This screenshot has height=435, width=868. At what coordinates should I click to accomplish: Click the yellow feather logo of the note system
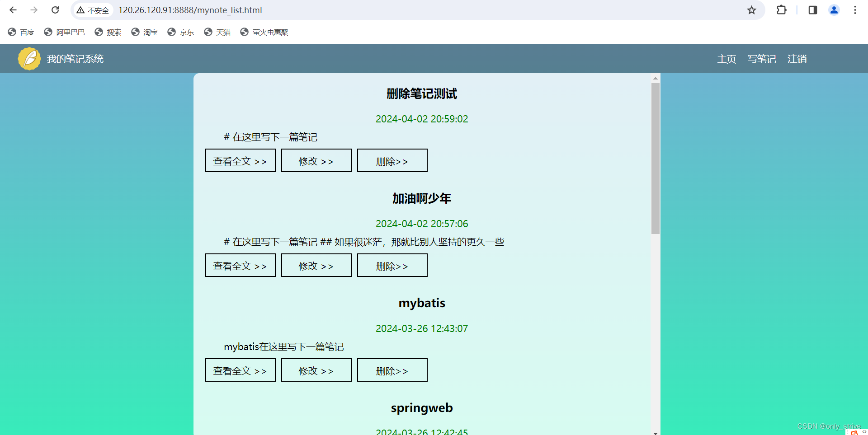click(29, 59)
